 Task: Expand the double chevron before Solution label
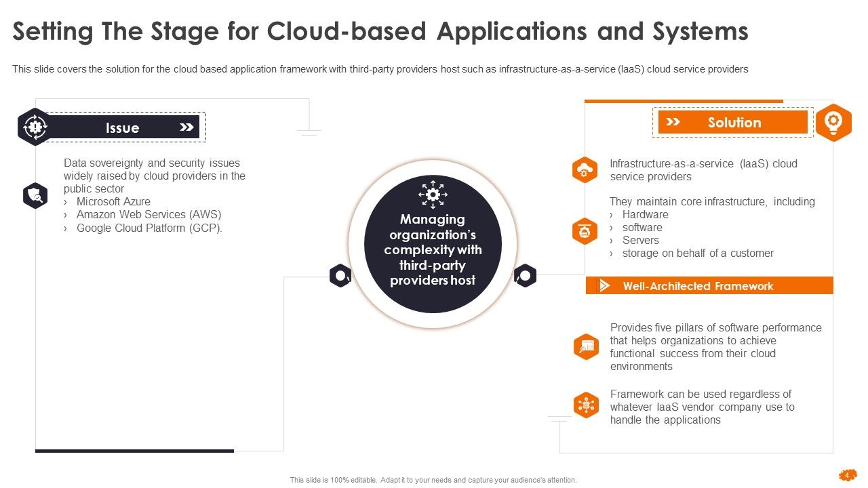pos(672,123)
